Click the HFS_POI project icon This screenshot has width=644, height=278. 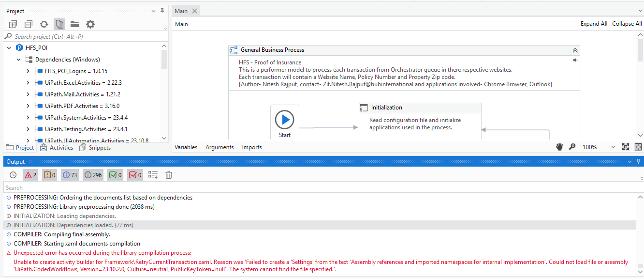pyautogui.click(x=19, y=48)
